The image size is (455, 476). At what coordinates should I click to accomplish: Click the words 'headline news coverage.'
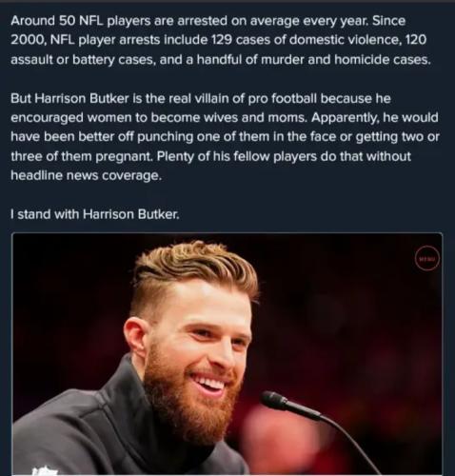pos(86,176)
